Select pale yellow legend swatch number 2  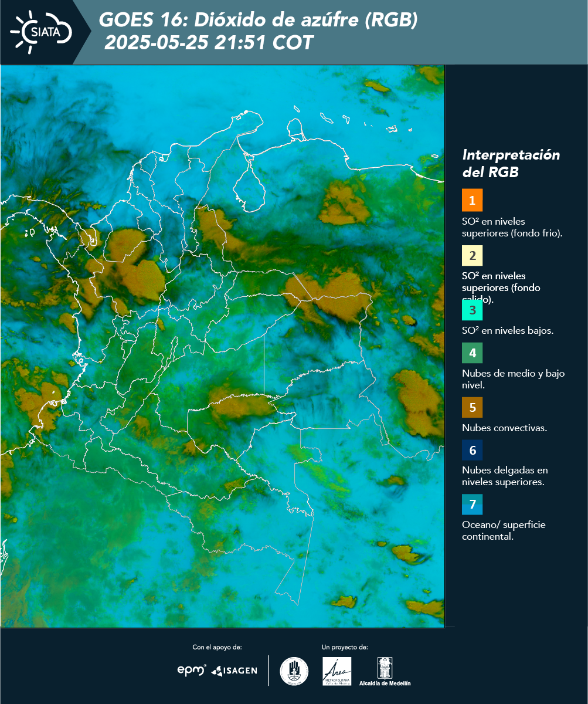coord(472,256)
